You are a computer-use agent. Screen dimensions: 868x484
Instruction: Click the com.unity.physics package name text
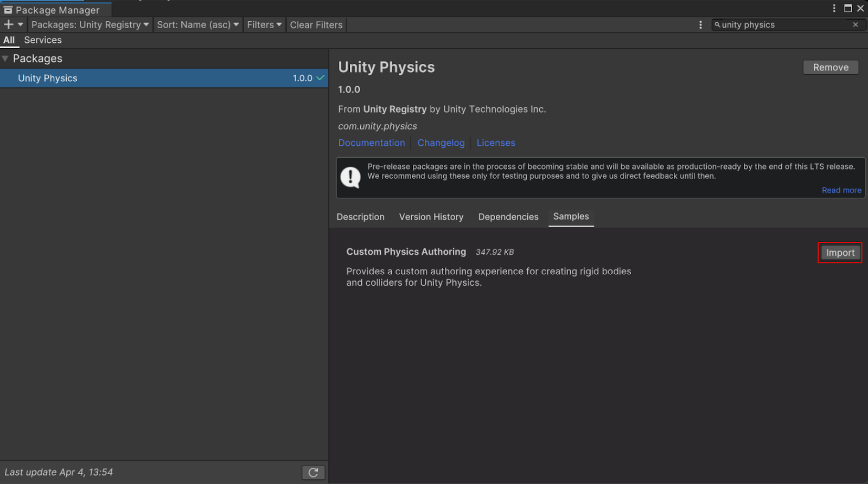coord(378,126)
